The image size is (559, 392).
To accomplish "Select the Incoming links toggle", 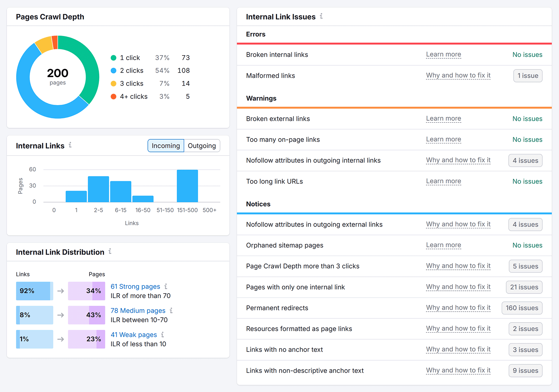I will pyautogui.click(x=166, y=146).
